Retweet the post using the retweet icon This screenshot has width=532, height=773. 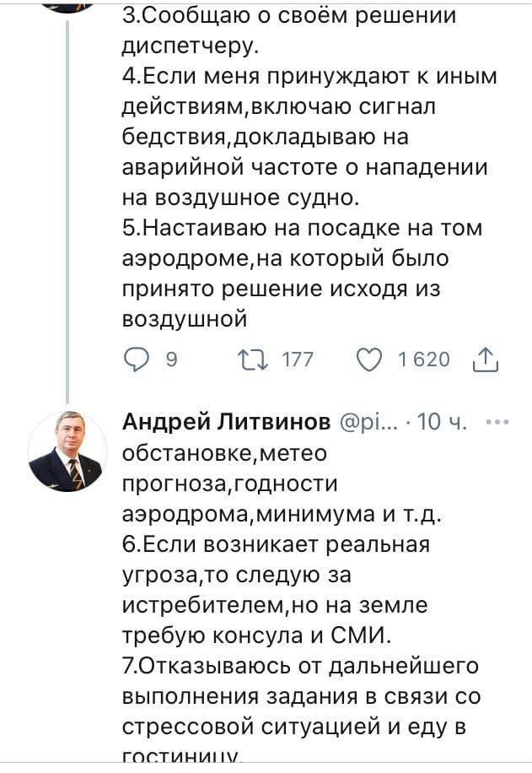click(x=250, y=360)
